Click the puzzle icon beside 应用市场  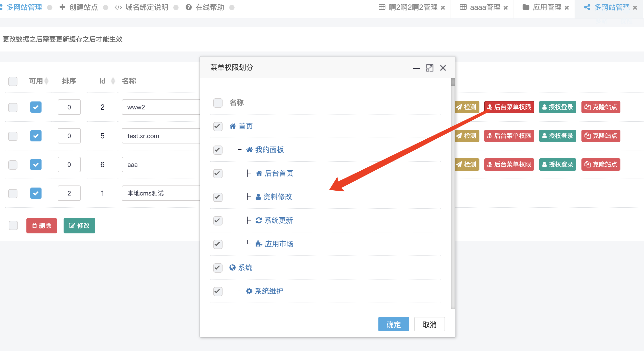[x=259, y=244]
